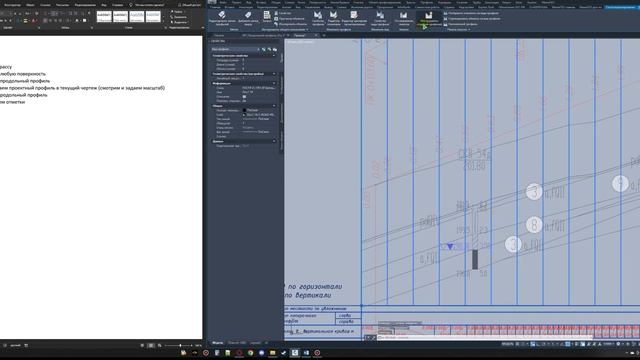
Task: Open the Ссылки tab in Word
Action: 45,5
